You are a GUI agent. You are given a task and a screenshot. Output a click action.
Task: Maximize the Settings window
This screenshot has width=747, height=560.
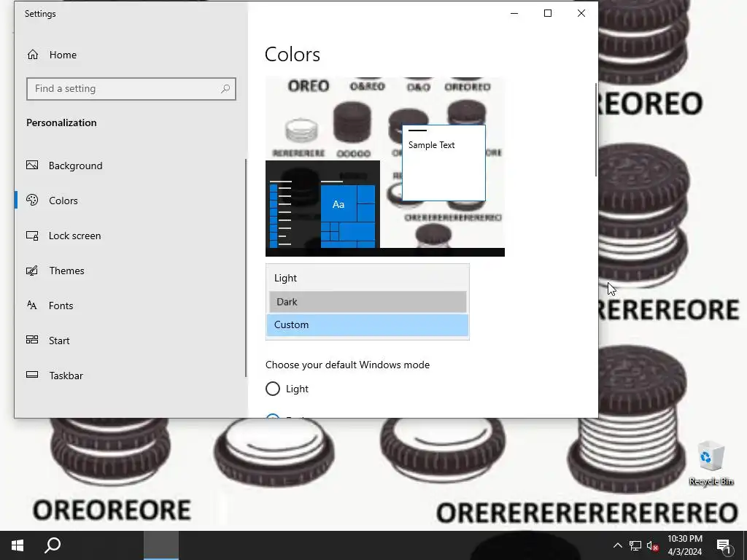(x=548, y=13)
